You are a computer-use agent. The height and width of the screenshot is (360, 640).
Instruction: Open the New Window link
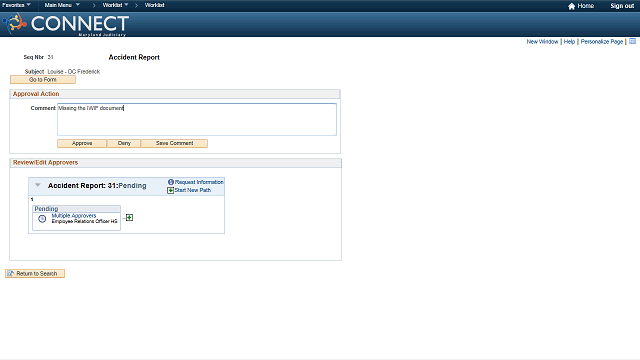click(542, 42)
